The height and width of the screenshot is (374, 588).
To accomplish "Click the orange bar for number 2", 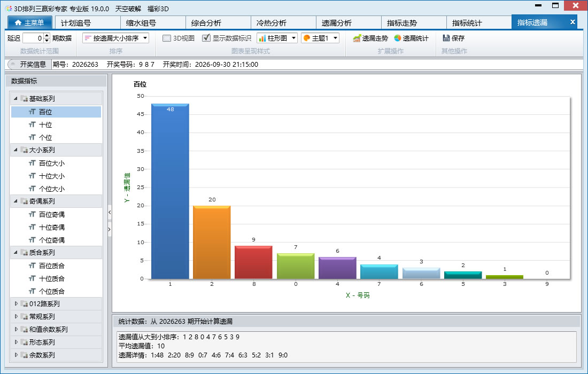I will pos(212,243).
